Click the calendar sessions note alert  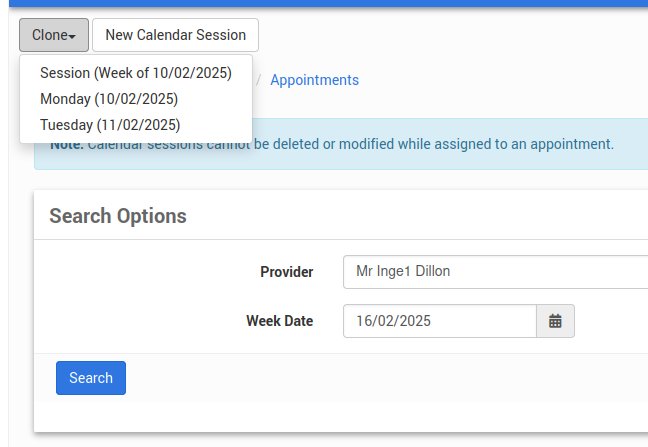coord(450,144)
